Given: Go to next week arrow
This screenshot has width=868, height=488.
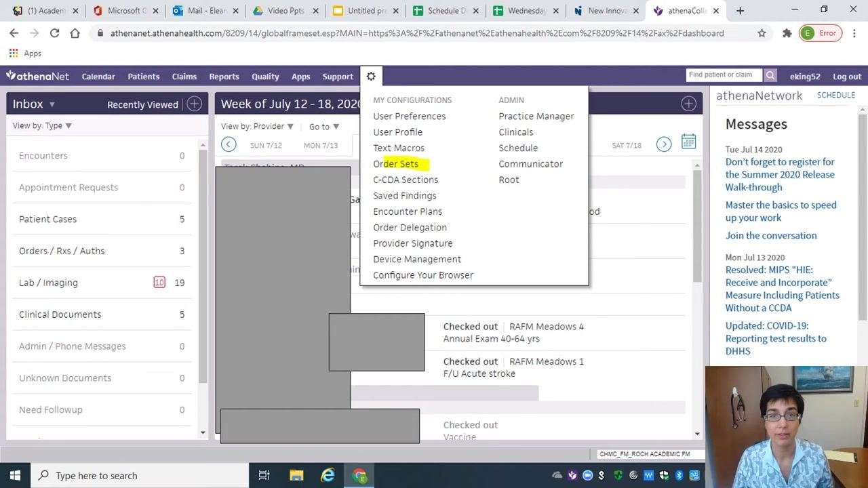Looking at the screenshot, I should [x=664, y=144].
